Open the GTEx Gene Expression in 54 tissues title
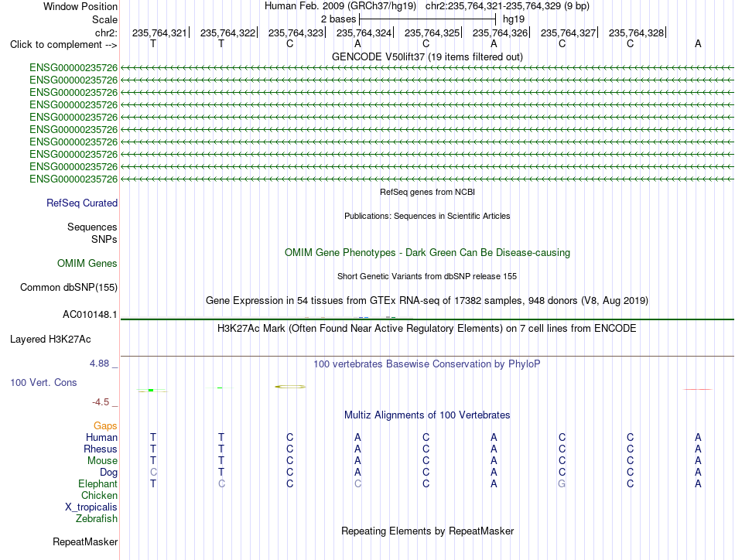 [x=427, y=300]
